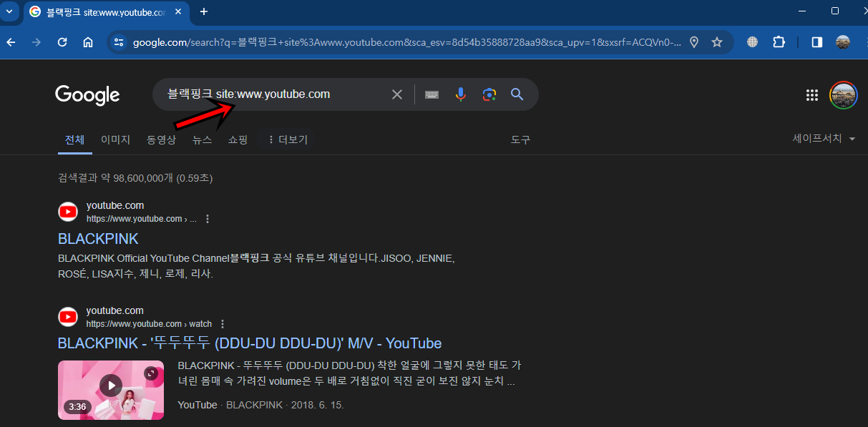Open the Chrome profile avatar in toolbar
The height and width of the screenshot is (427, 868).
(843, 42)
